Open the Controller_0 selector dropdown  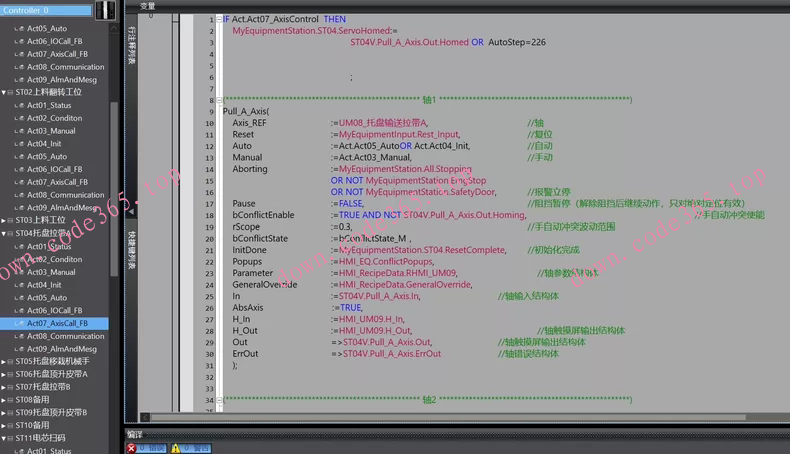87,11
